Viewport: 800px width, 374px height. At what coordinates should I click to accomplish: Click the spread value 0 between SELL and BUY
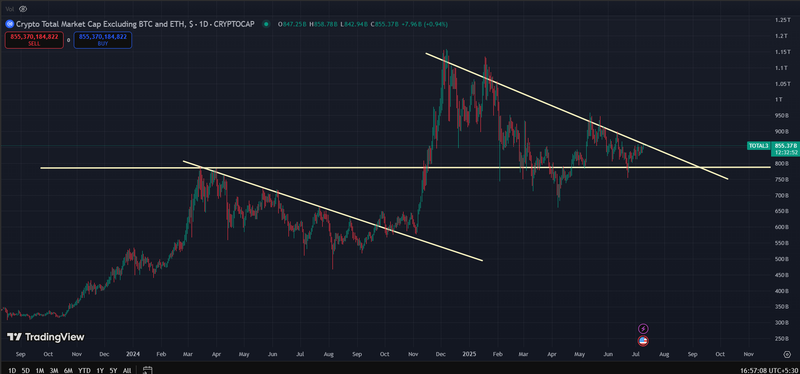coord(68,40)
